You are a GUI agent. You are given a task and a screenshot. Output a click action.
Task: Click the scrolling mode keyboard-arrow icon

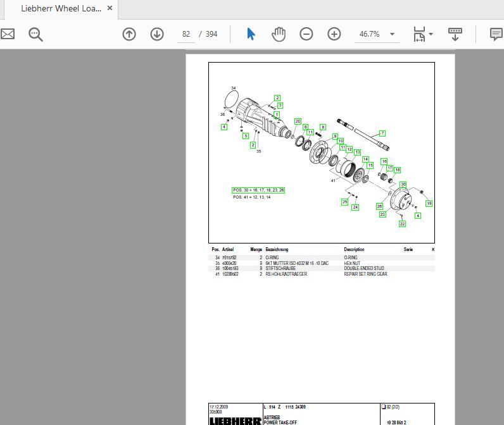click(455, 34)
